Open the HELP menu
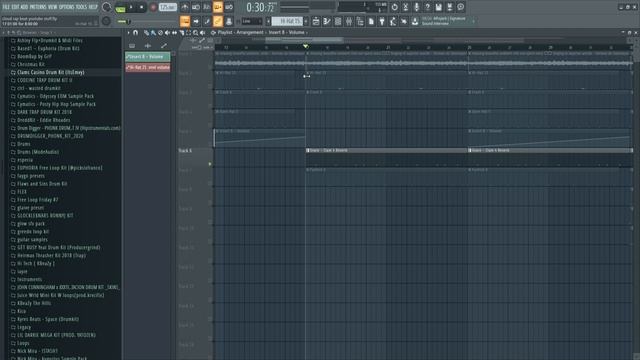The image size is (640, 360). (93, 7)
